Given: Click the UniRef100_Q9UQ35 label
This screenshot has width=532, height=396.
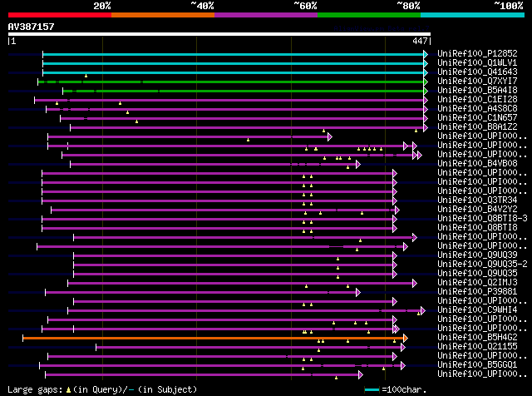Looking at the screenshot, I should click(477, 274).
